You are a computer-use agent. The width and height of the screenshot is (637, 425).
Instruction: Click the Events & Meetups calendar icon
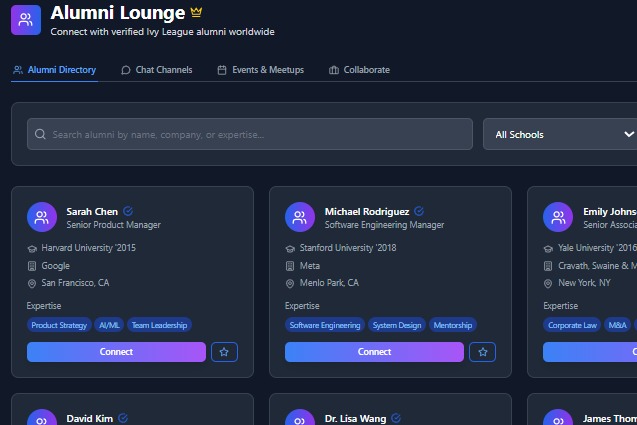click(222, 70)
